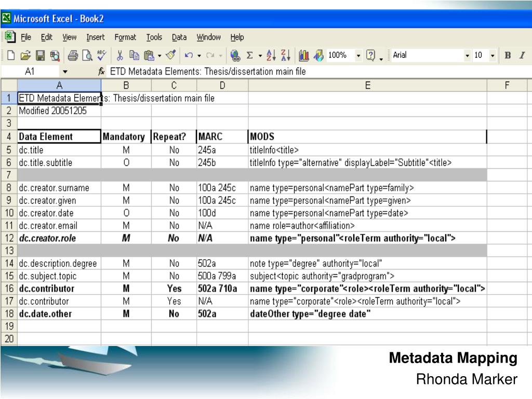Open the Help menu

pos(237,37)
